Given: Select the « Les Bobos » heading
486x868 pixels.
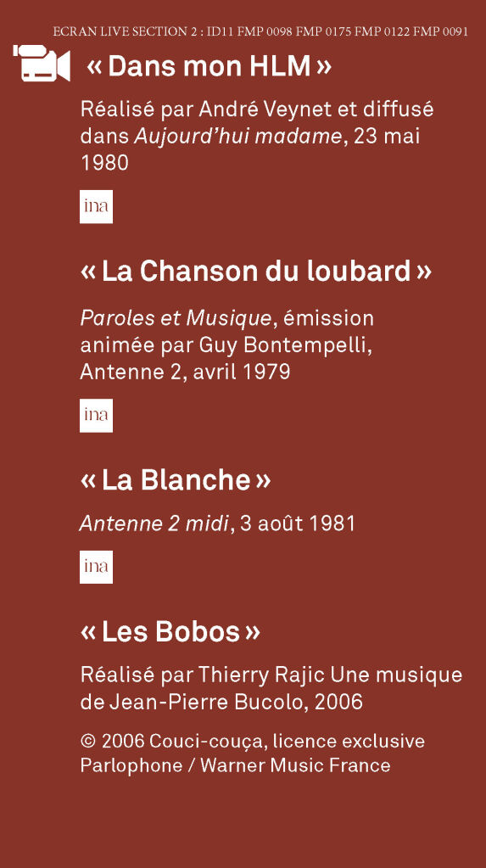Looking at the screenshot, I should point(170,631).
